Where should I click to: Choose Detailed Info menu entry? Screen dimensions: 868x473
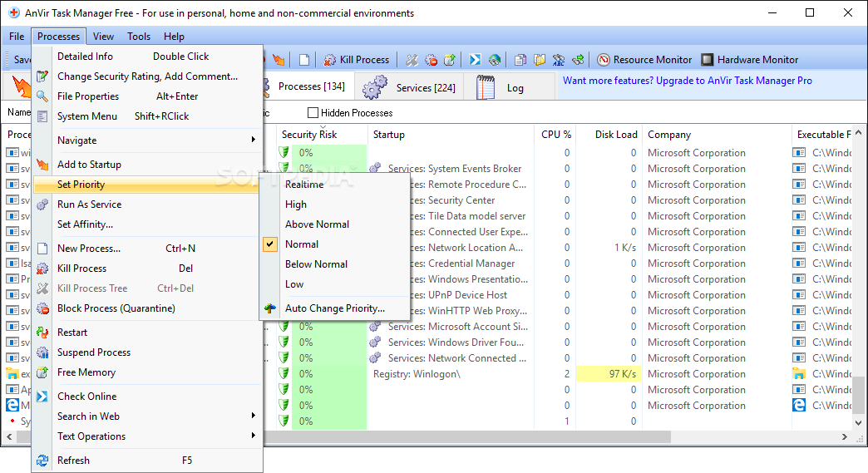[147, 57]
